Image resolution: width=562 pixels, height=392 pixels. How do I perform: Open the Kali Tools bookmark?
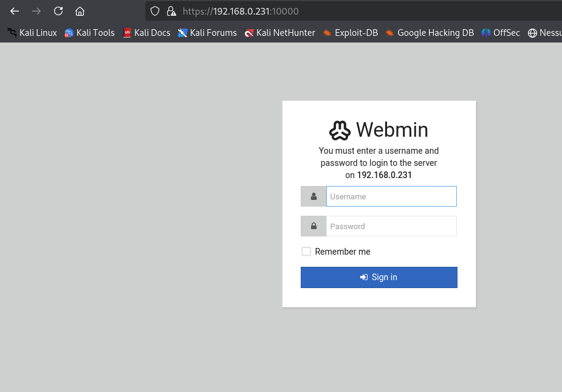(x=89, y=33)
